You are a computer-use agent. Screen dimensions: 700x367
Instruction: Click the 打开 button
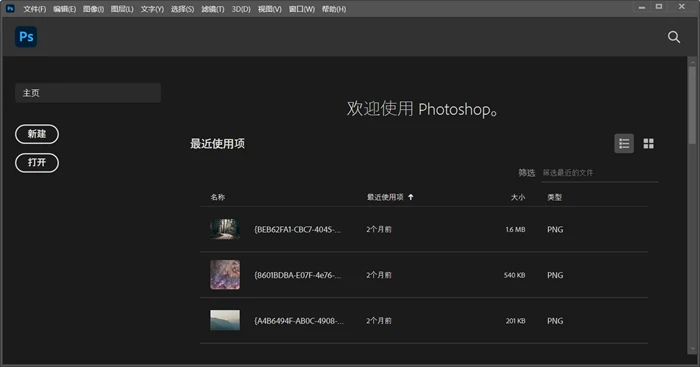[x=37, y=163]
